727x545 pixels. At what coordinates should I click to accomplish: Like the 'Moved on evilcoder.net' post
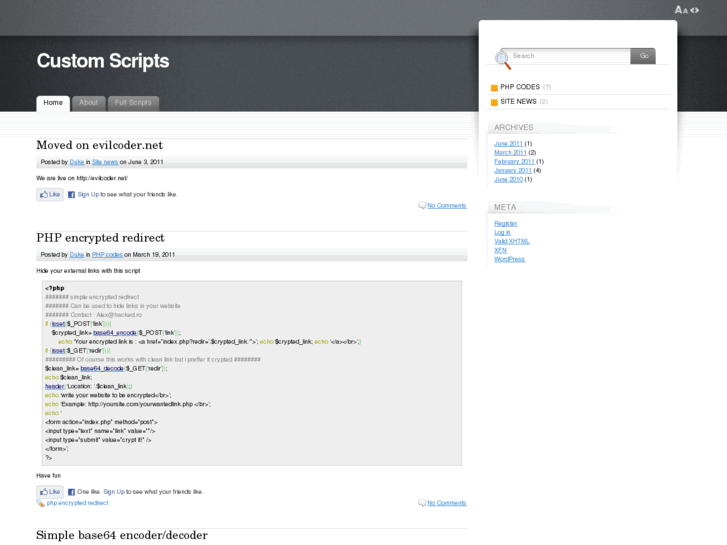click(50, 194)
